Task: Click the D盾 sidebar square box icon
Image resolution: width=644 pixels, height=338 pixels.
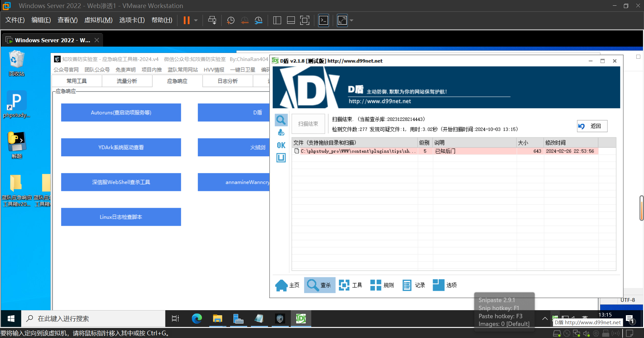Action: pos(281,158)
